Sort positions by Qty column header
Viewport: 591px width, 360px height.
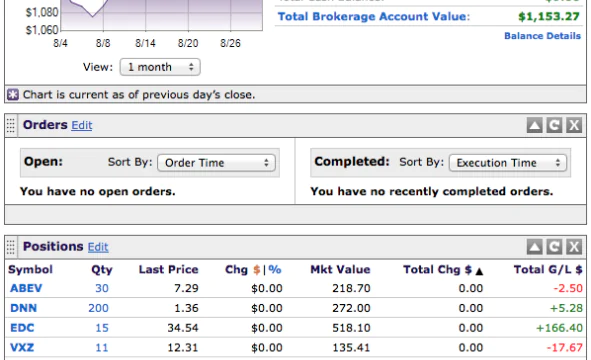coord(102,270)
